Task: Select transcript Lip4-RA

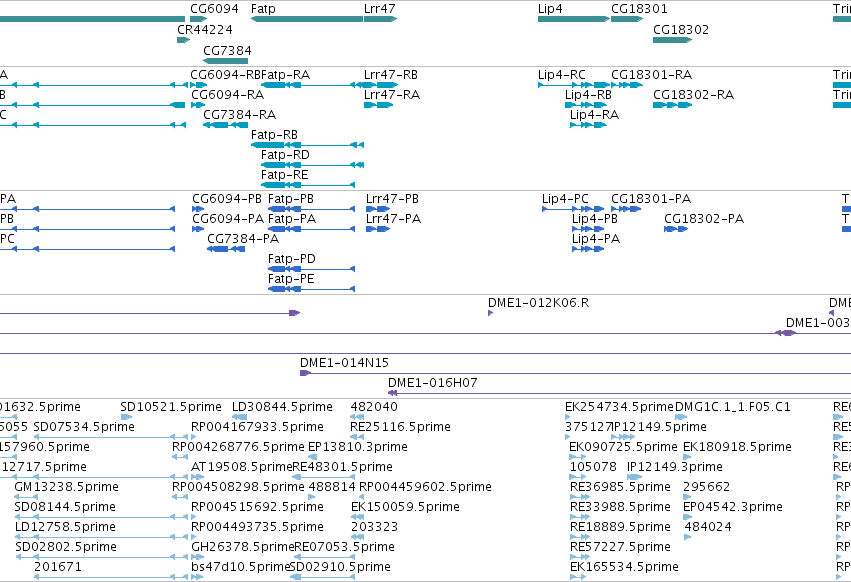Action: pyautogui.click(x=594, y=115)
